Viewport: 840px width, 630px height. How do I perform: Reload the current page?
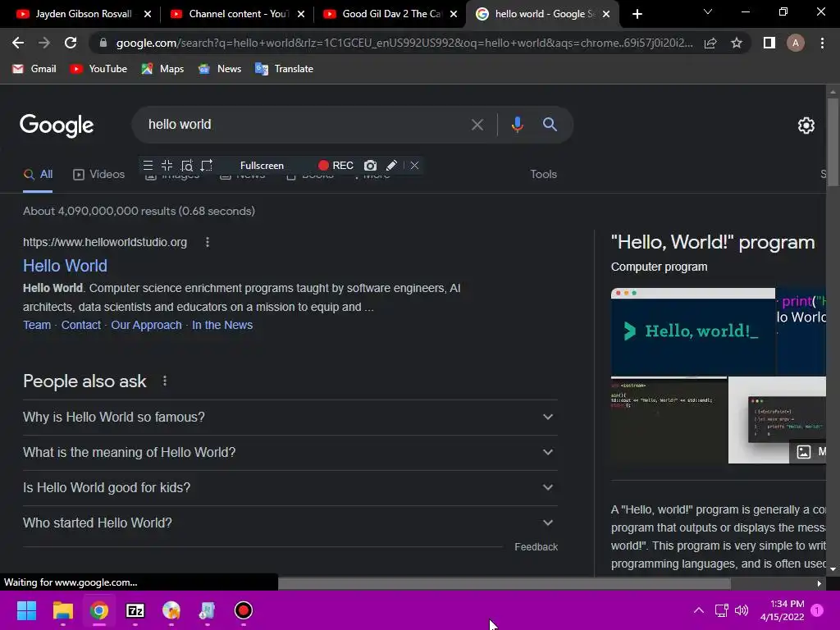coord(71,43)
